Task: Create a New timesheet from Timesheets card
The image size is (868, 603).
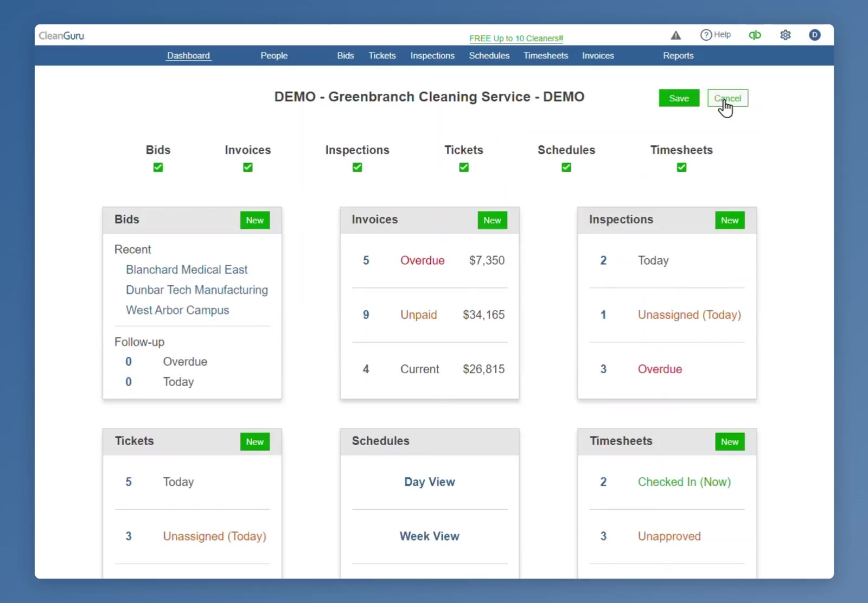Action: [730, 441]
